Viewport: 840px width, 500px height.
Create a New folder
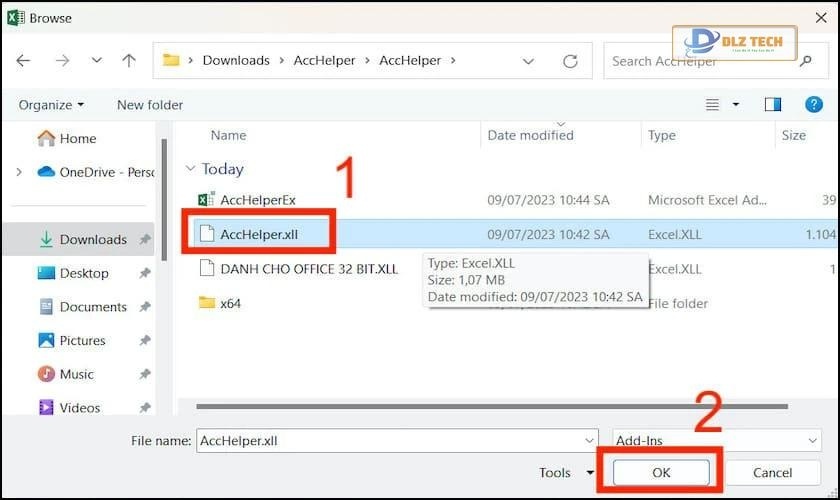point(150,105)
